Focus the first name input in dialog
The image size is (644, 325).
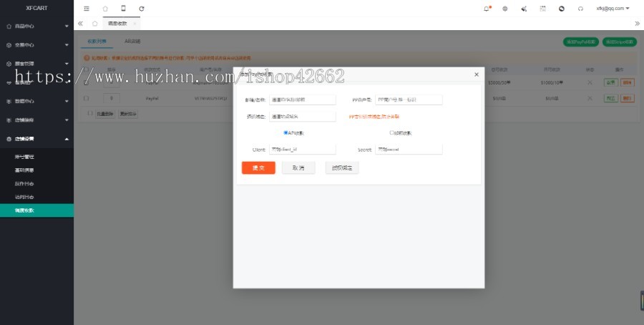302,100
